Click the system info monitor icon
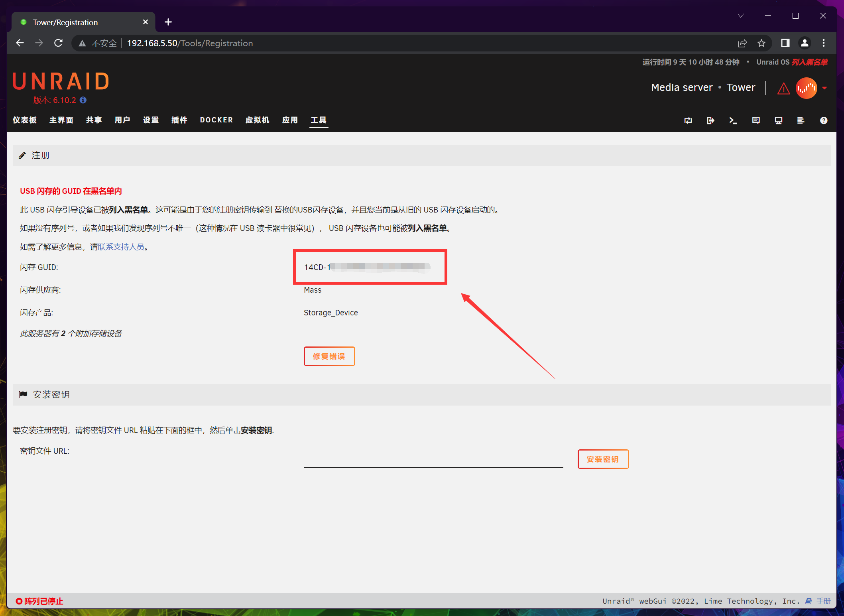The height and width of the screenshot is (616, 844). pos(778,120)
